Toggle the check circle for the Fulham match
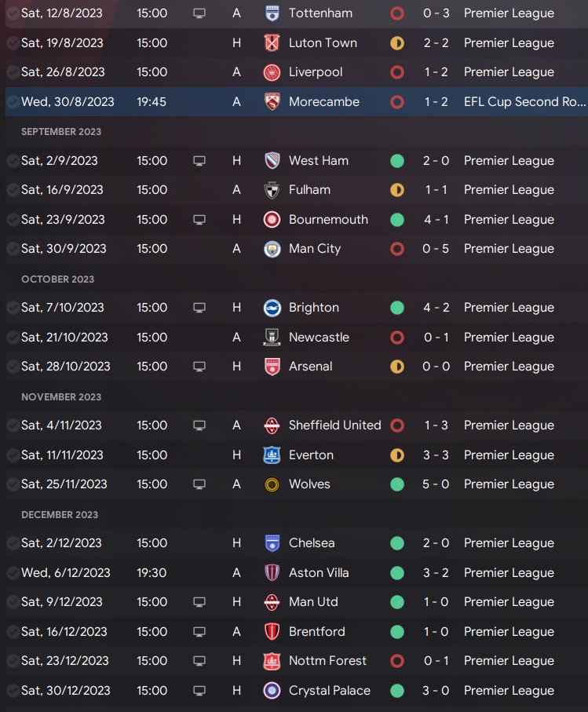588x712 pixels. tap(13, 190)
